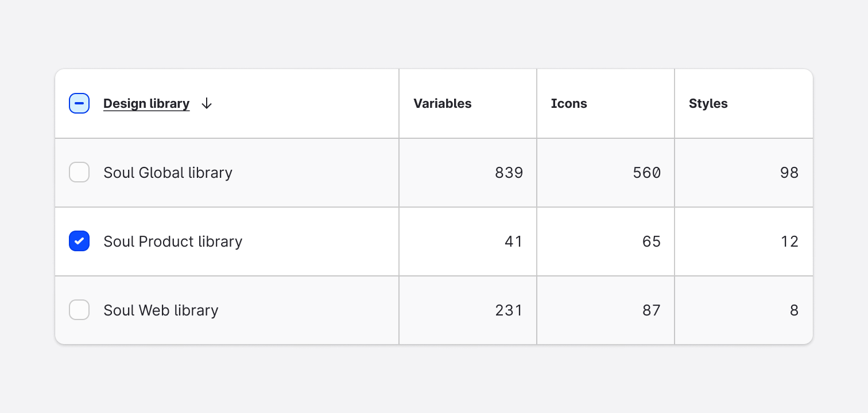Click the Variables value 839 for Soul Global

coord(509,172)
